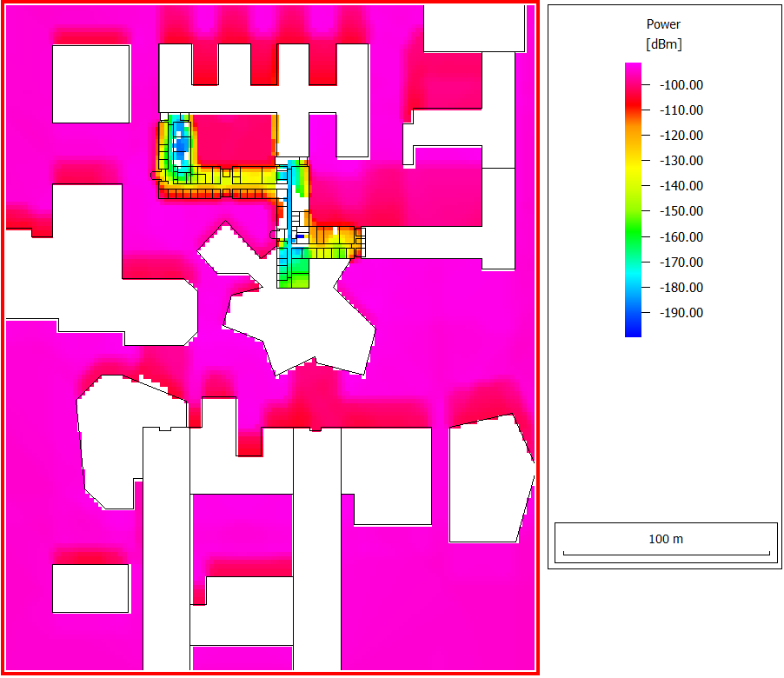Click the large red room in indoor floor plan
This screenshot has height=678, width=784.
[x=232, y=139]
